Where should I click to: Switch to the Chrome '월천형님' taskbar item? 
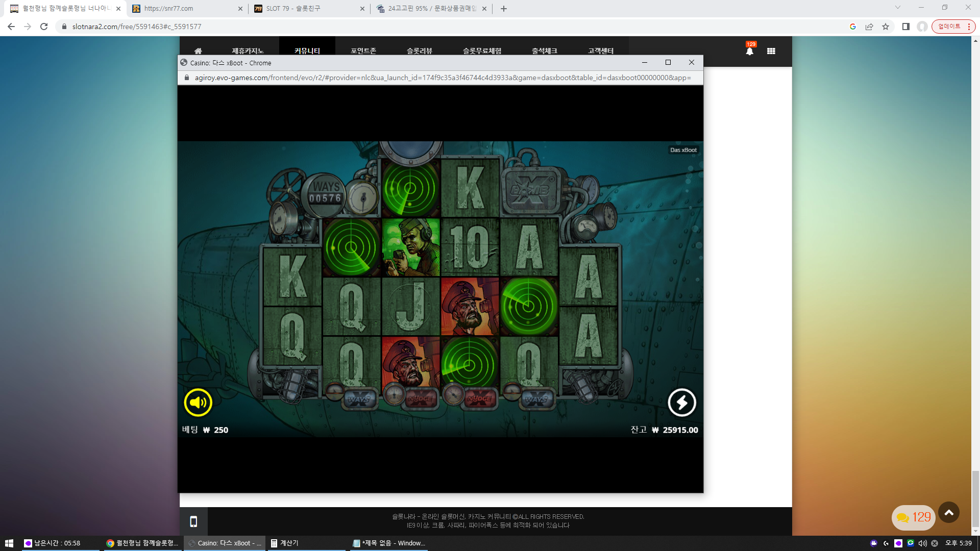[x=142, y=543]
